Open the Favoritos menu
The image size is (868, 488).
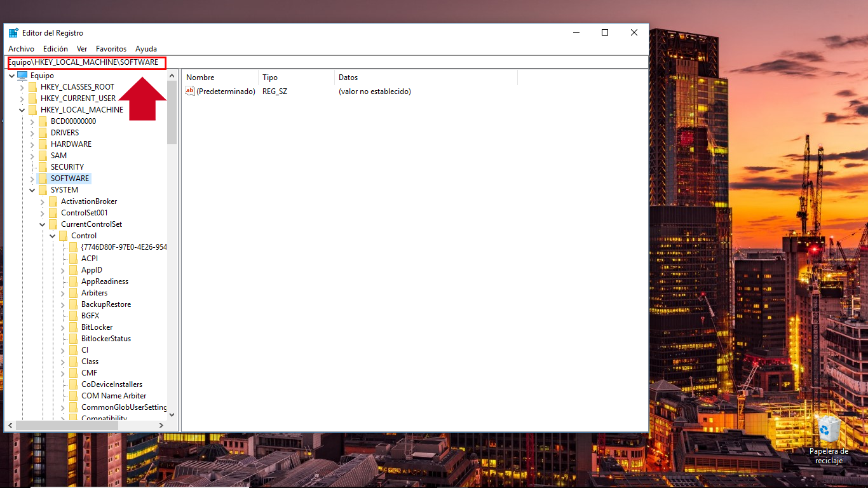click(111, 49)
